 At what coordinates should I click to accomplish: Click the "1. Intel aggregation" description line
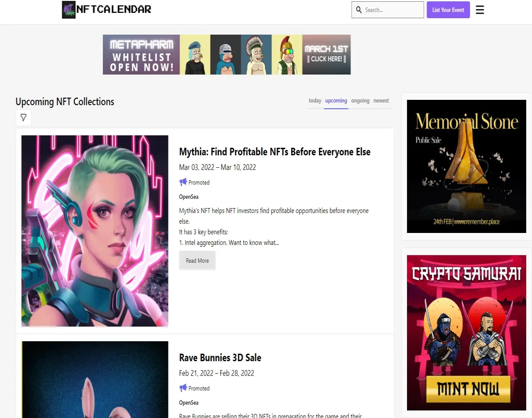tap(229, 243)
